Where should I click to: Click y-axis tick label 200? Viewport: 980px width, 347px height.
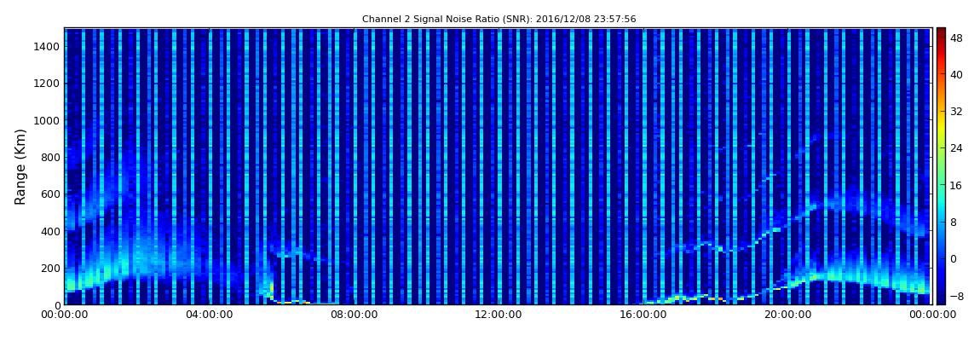tap(50, 269)
